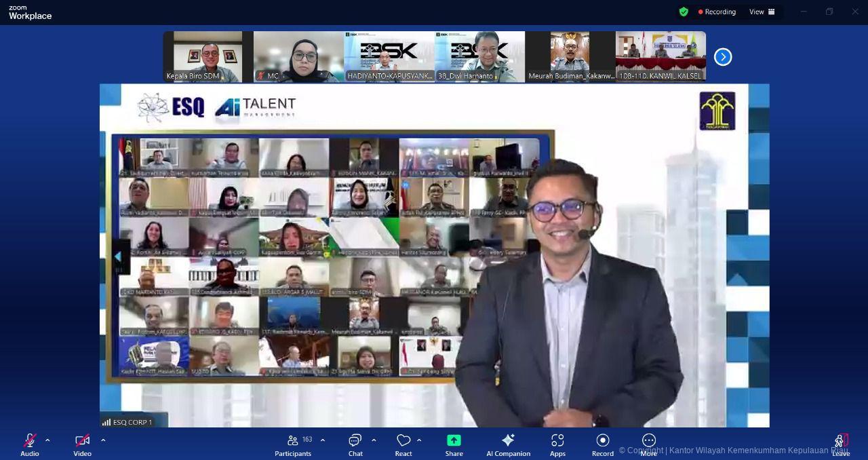This screenshot has width=868, height=460.
Task: Select the Kepala Biro SDM video thumbnail
Action: pyautogui.click(x=208, y=57)
